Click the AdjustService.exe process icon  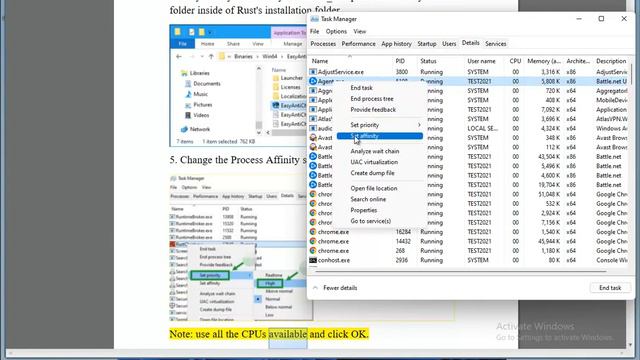pyautogui.click(x=313, y=72)
